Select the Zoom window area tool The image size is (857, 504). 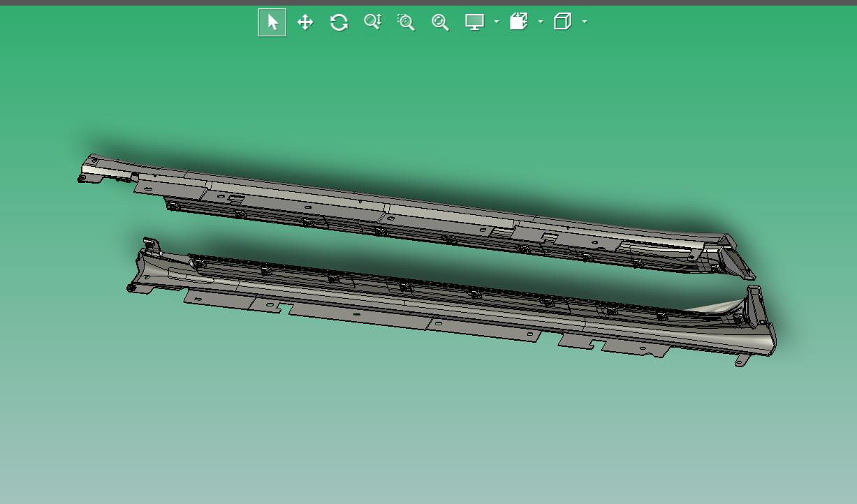[406, 22]
